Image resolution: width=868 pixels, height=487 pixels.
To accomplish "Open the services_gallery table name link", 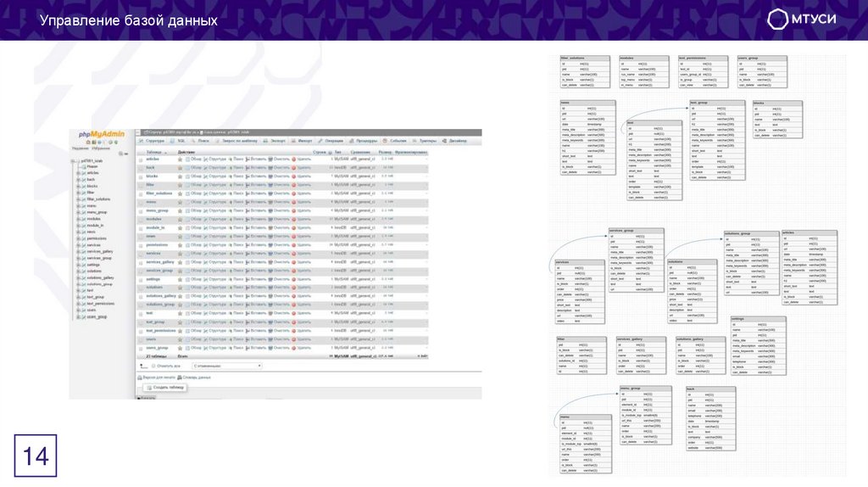I will 160,263.
